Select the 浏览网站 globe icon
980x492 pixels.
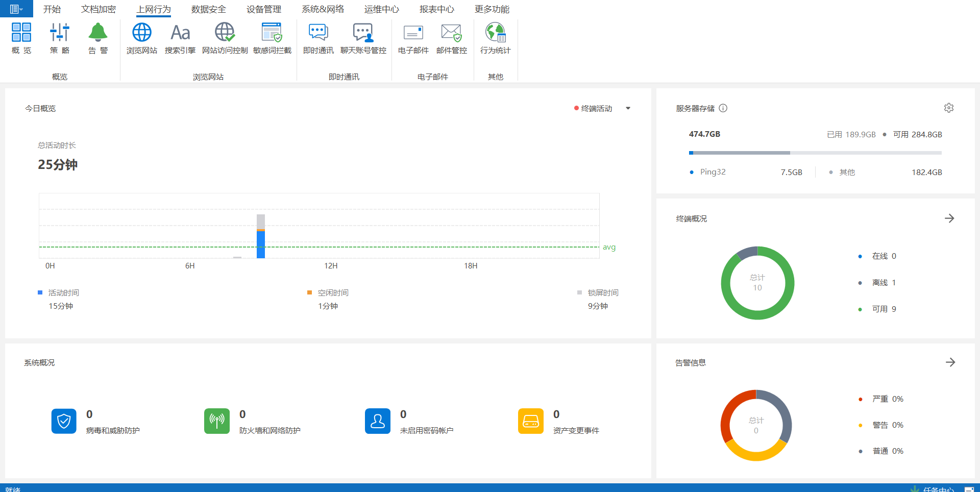point(142,38)
